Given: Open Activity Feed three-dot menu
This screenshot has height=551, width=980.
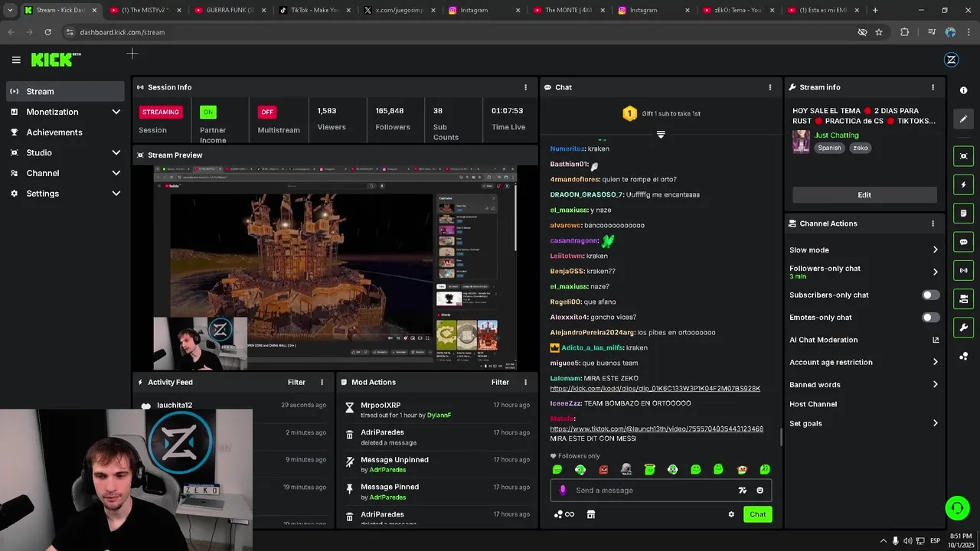Looking at the screenshot, I should pyautogui.click(x=322, y=382).
